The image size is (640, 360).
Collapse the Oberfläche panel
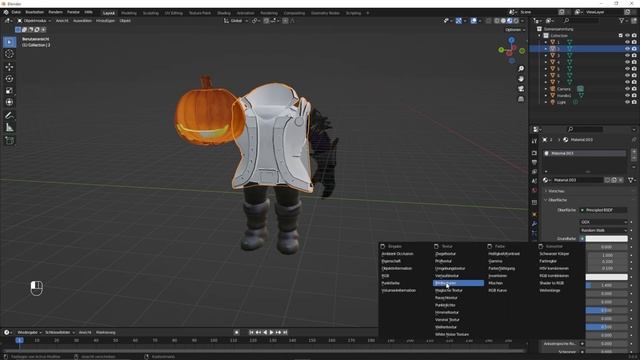click(557, 200)
